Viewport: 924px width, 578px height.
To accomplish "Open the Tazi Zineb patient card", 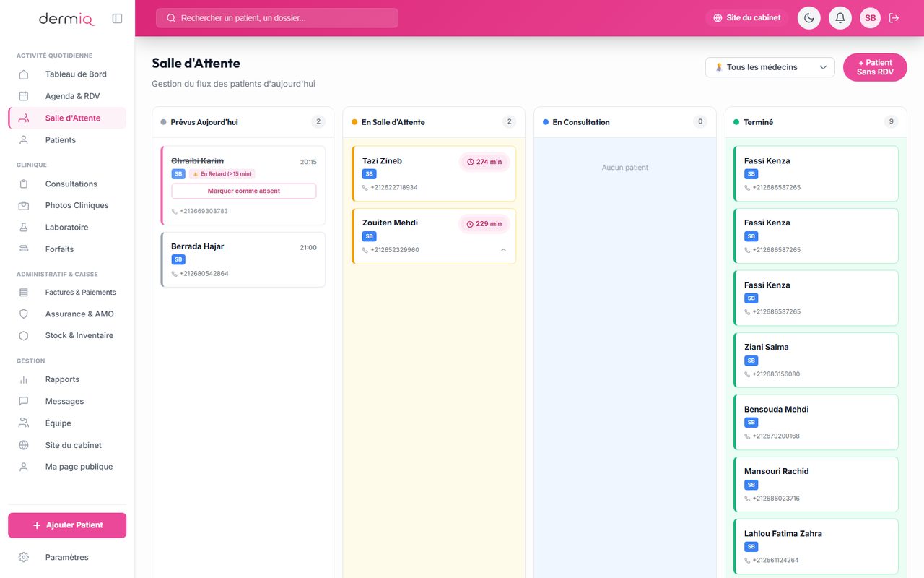I will tap(434, 173).
